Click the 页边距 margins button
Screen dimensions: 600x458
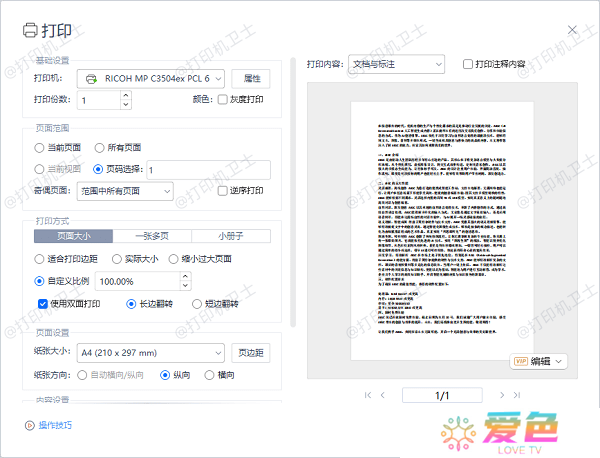pyautogui.click(x=251, y=353)
